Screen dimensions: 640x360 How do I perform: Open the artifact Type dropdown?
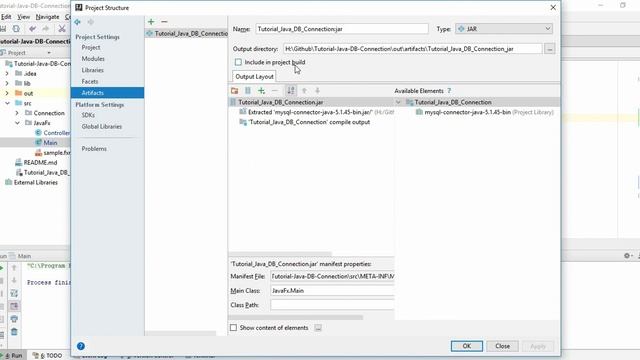tap(504, 29)
